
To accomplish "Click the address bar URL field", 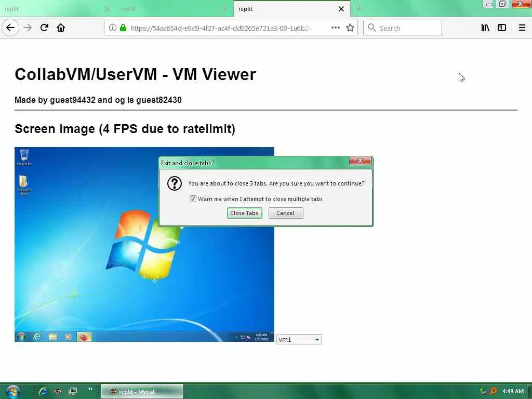I will [219, 28].
